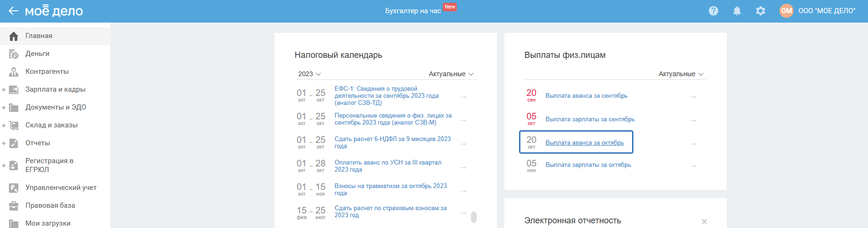This screenshot has height=228, width=868.
Task: Click the Правовая база briefcase icon
Action: point(14,206)
